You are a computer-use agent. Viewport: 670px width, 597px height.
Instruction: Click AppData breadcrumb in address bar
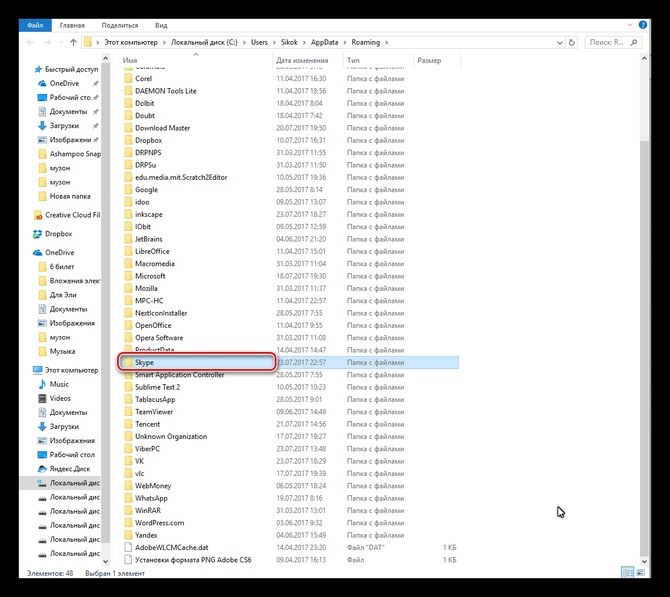[x=324, y=42]
